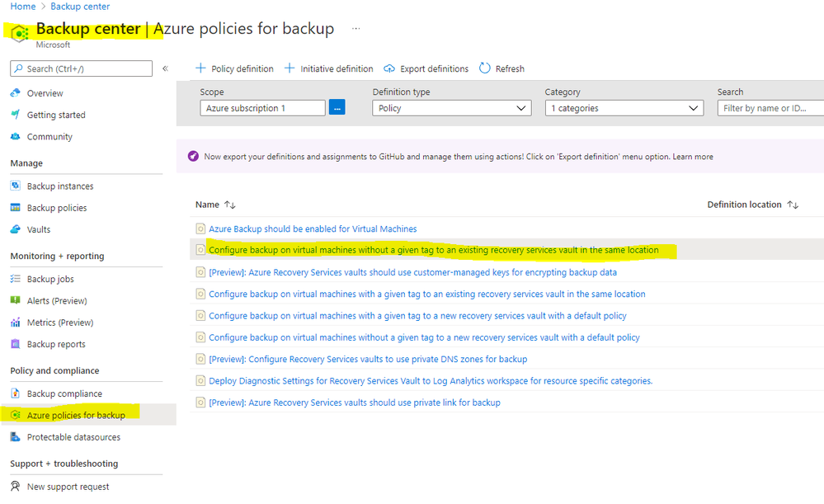Screen dimensions: 824x504
Task: Open the highlighted 'without a given tag to an existing' policy
Action: (434, 250)
